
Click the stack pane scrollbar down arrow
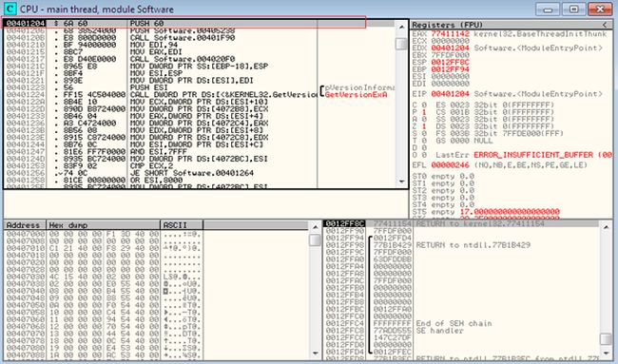click(606, 353)
